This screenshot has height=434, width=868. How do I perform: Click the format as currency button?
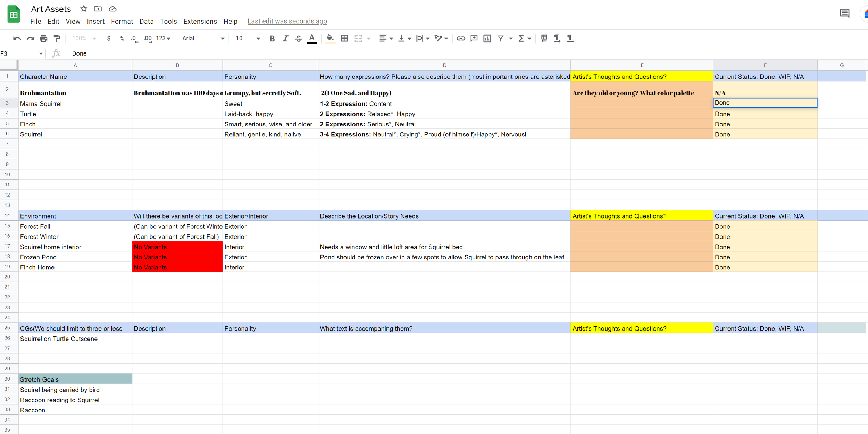coord(109,39)
